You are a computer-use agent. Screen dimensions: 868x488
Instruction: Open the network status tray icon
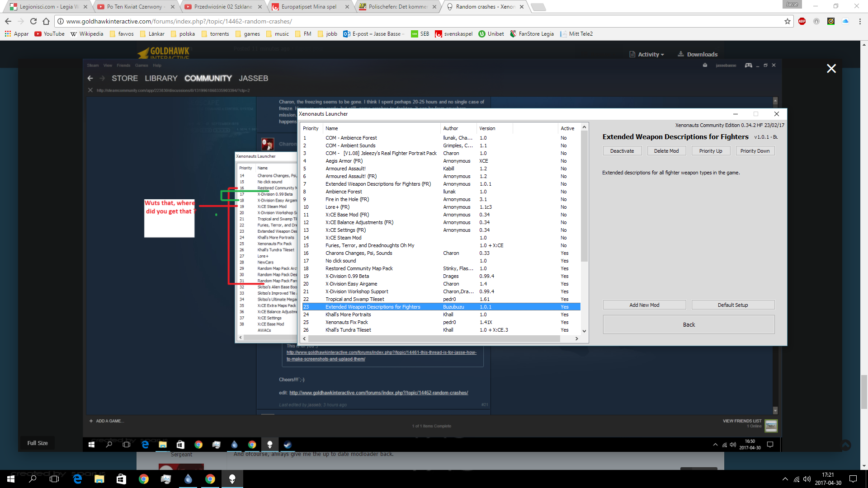pyautogui.click(x=797, y=479)
